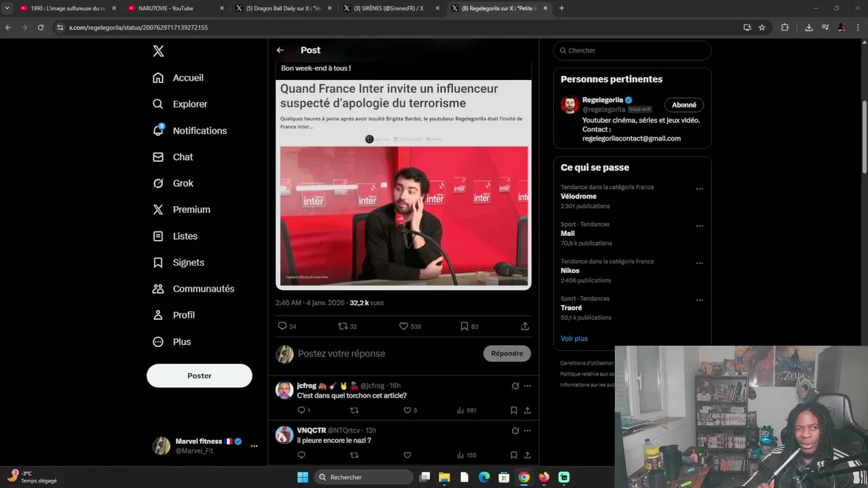Open the Nikos trending topic
Image resolution: width=868 pixels, height=488 pixels.
tap(632, 270)
